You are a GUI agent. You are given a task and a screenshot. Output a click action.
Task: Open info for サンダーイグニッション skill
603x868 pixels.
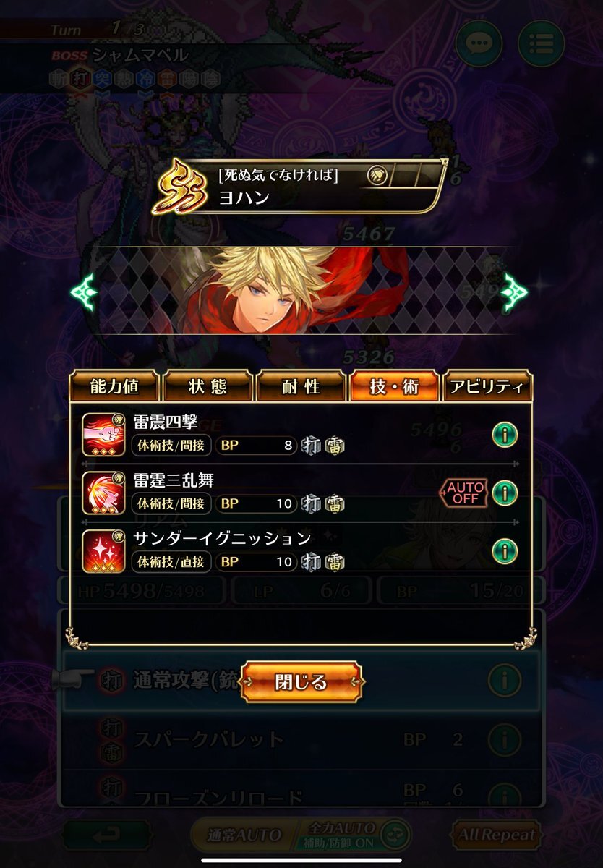point(505,551)
